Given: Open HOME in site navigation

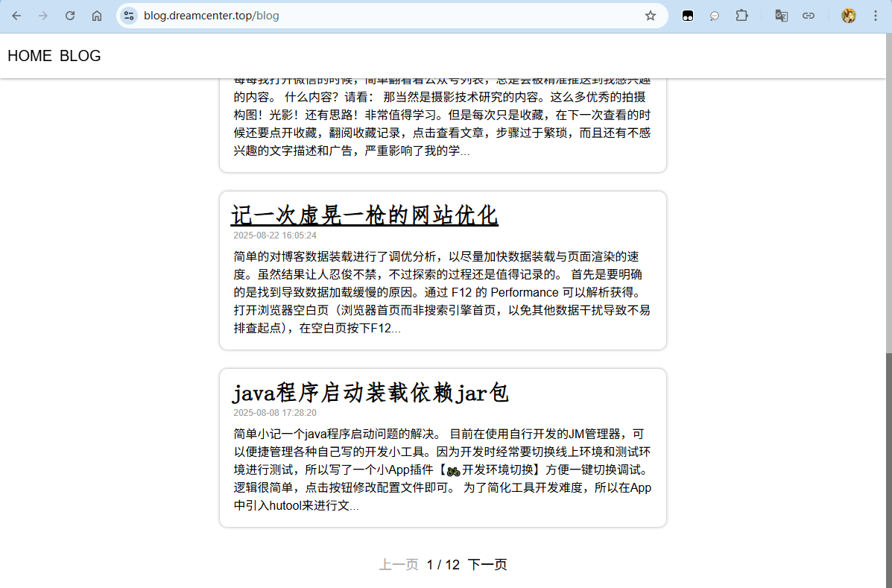Looking at the screenshot, I should point(30,56).
